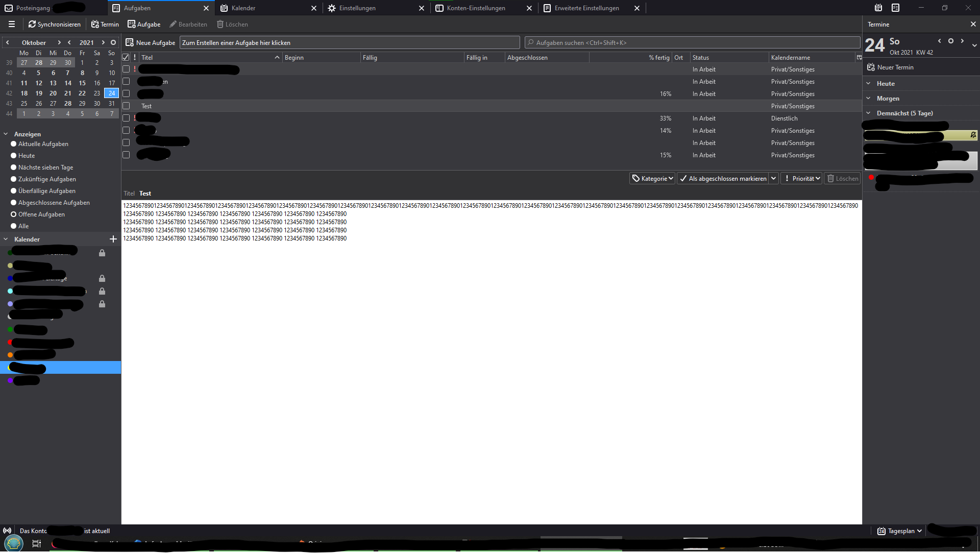This screenshot has width=980, height=553.
Task: Switch to the Kalender tab
Action: [x=243, y=8]
